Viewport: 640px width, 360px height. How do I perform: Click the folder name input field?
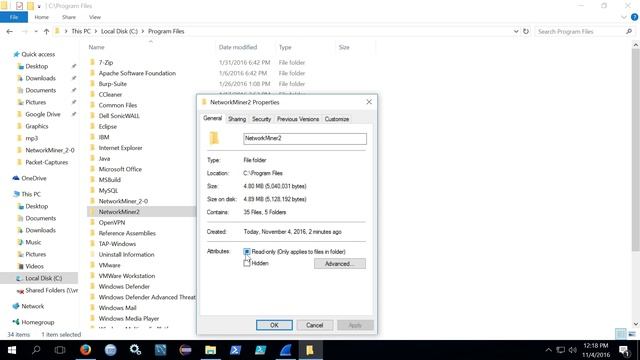(304, 138)
